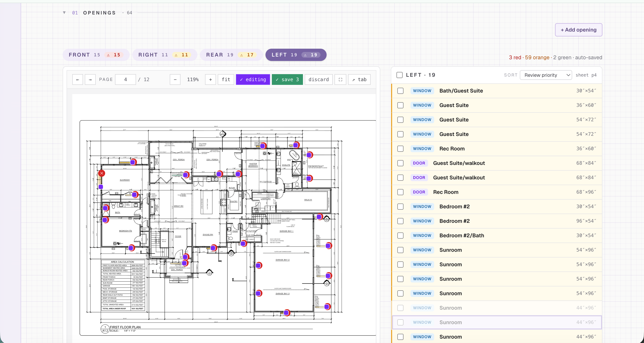
Task: Click the '3 red' status count
Action: 515,58
